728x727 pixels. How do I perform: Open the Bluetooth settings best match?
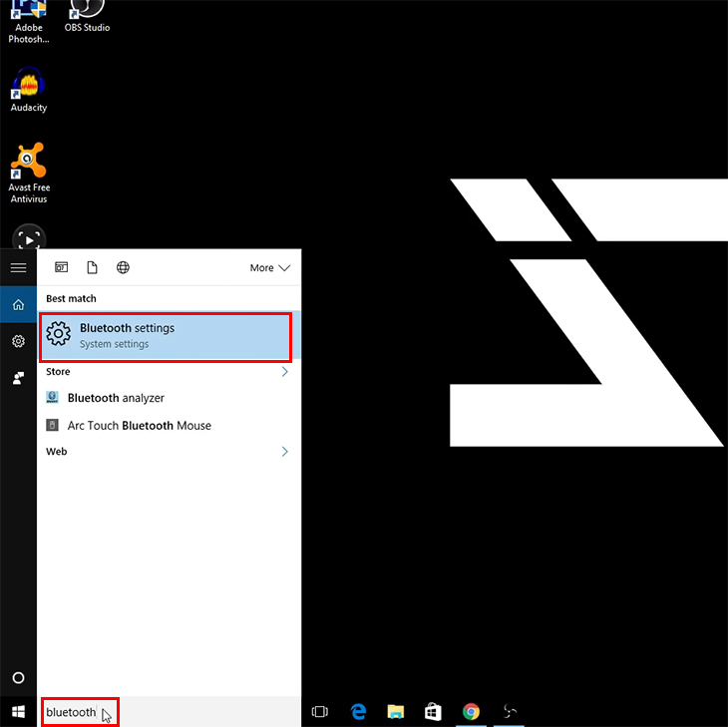(x=167, y=336)
